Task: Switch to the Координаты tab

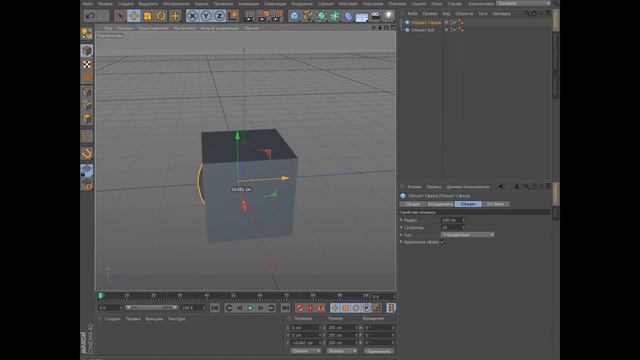Action: point(440,204)
